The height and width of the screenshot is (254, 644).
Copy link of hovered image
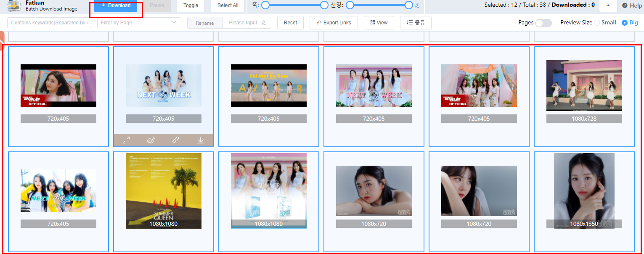click(176, 140)
